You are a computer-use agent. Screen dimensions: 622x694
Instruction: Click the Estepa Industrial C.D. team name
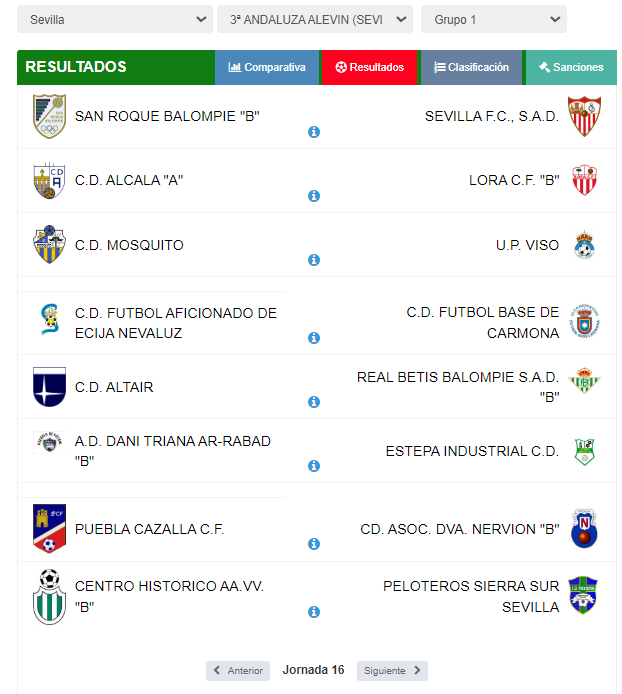coord(472,451)
